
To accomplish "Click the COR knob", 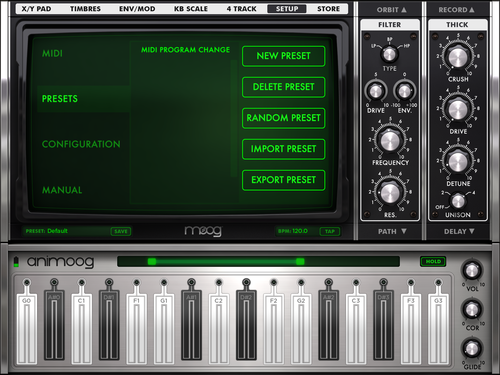I will (472, 310).
